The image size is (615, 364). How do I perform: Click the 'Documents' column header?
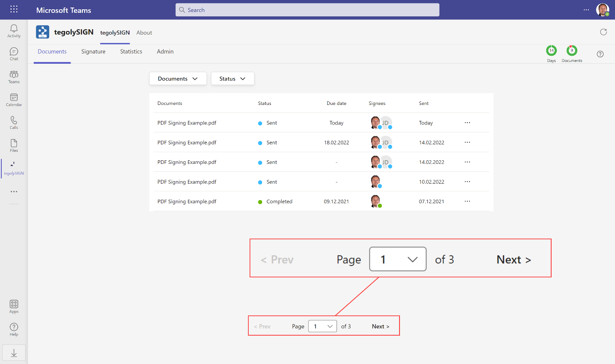point(170,103)
